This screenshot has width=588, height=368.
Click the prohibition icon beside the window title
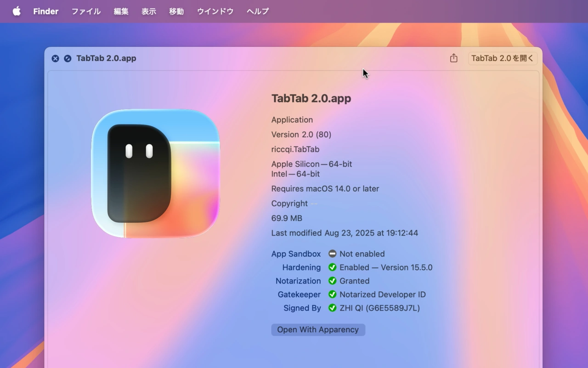pyautogui.click(x=68, y=58)
